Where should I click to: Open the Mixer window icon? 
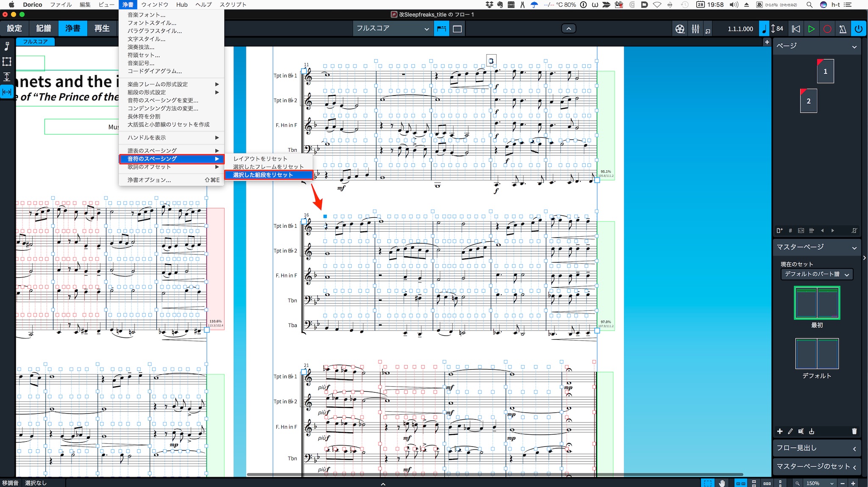(x=696, y=29)
